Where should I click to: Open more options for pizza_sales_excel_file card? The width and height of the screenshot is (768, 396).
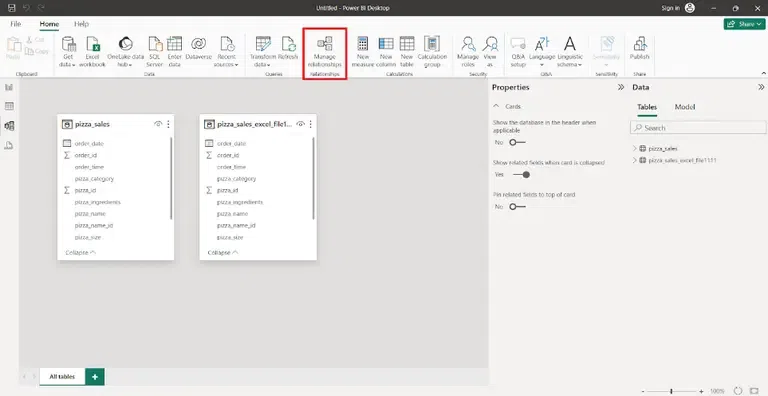point(311,124)
